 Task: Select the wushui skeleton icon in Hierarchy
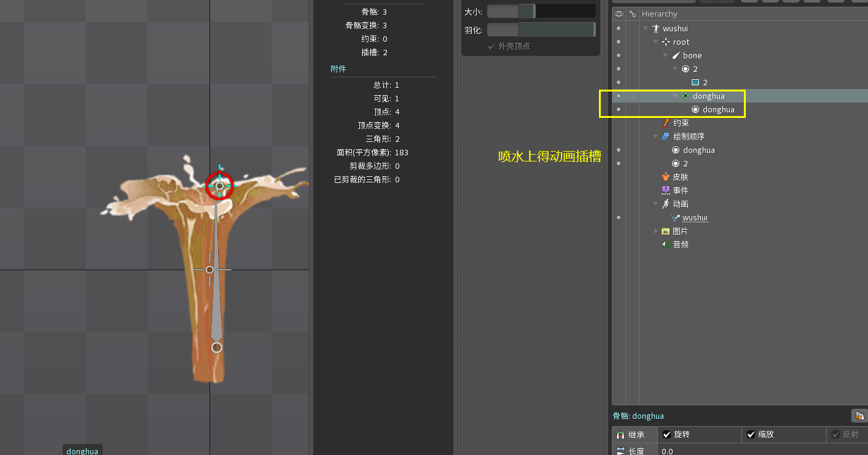coord(655,29)
